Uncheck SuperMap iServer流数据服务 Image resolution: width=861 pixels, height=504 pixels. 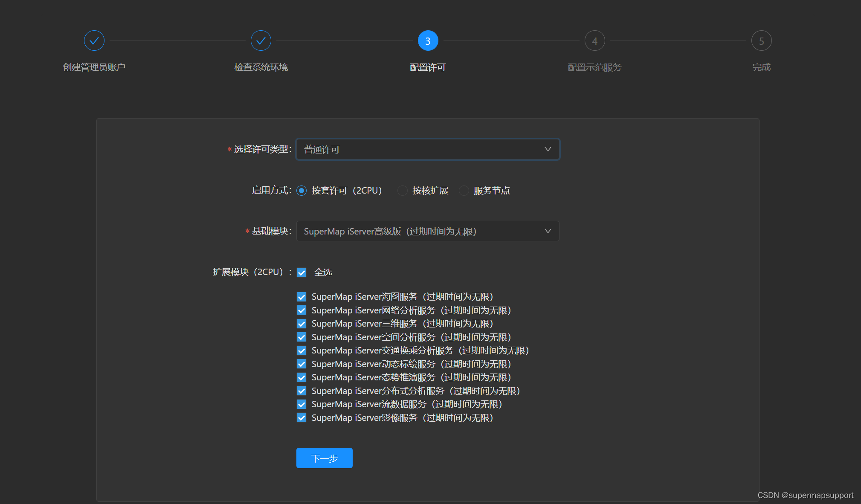click(x=301, y=404)
